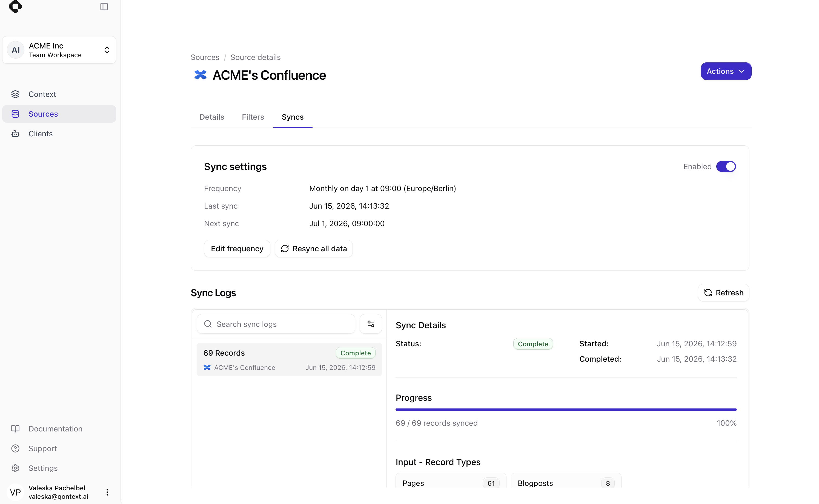
Task: Click the email 'valeska@qontext.ai'
Action: [58, 497]
